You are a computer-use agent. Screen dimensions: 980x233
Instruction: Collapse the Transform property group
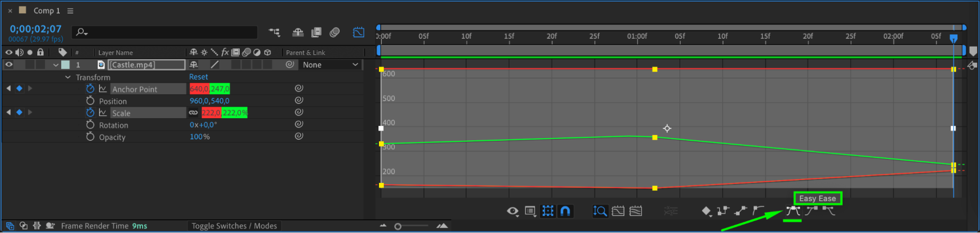pos(68,77)
